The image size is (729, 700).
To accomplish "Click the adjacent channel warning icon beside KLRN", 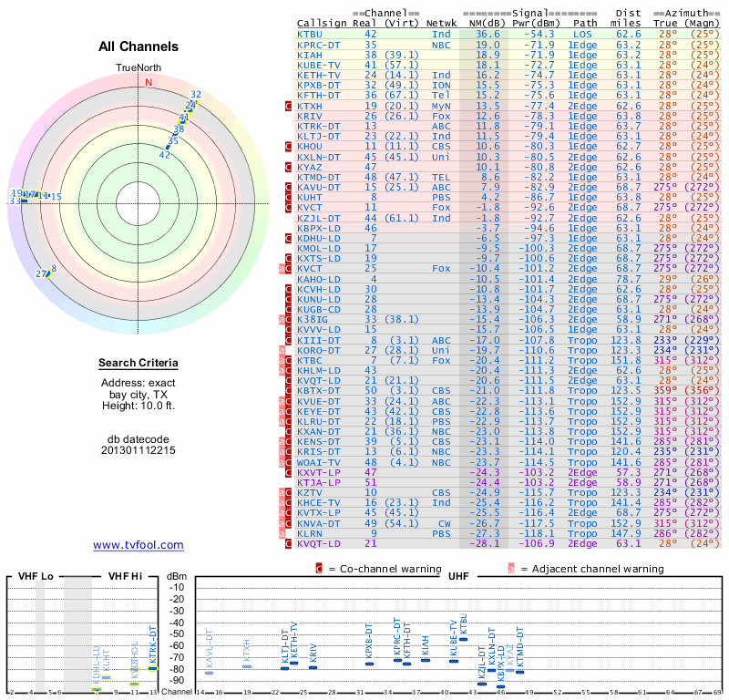I will tap(282, 533).
